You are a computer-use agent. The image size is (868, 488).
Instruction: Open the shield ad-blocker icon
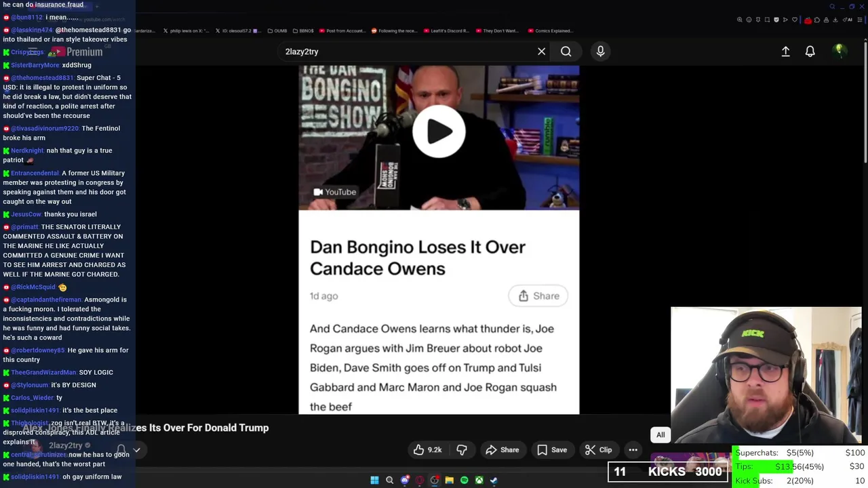[776, 20]
